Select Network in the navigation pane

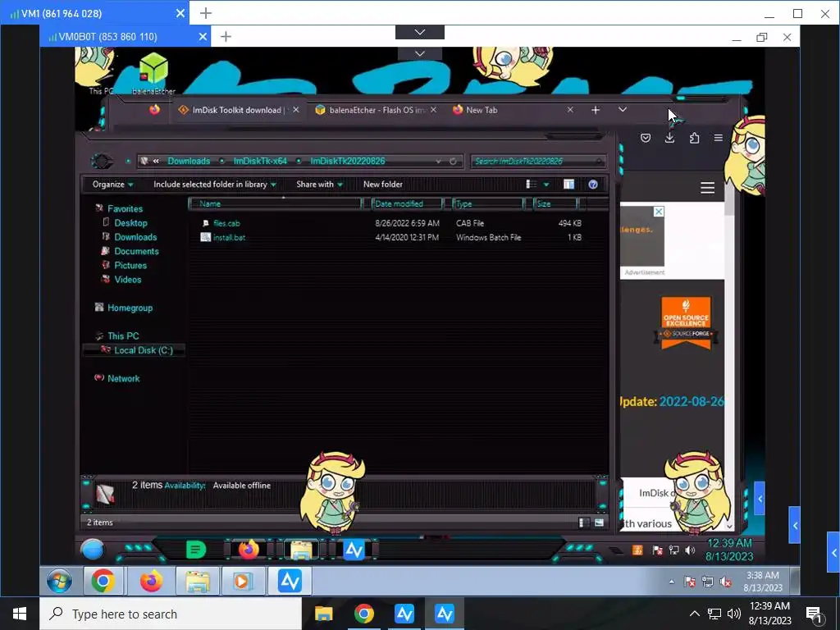pyautogui.click(x=117, y=378)
